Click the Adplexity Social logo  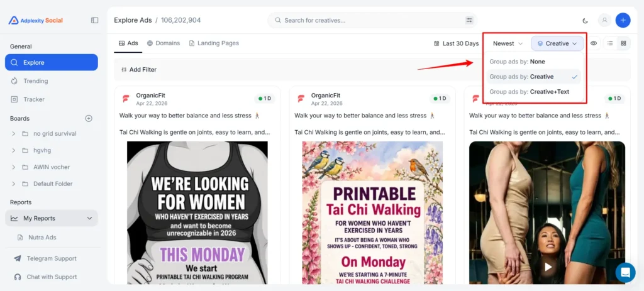point(36,20)
